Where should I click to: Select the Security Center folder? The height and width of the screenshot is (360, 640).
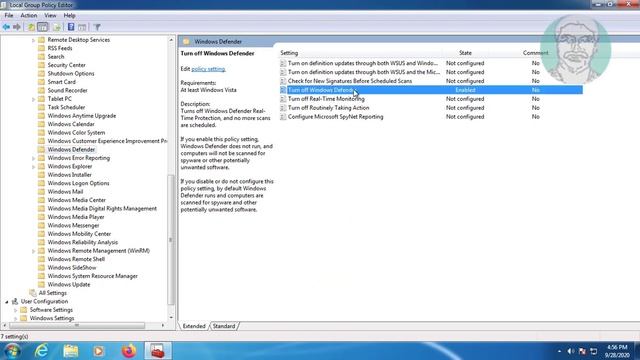[67, 65]
